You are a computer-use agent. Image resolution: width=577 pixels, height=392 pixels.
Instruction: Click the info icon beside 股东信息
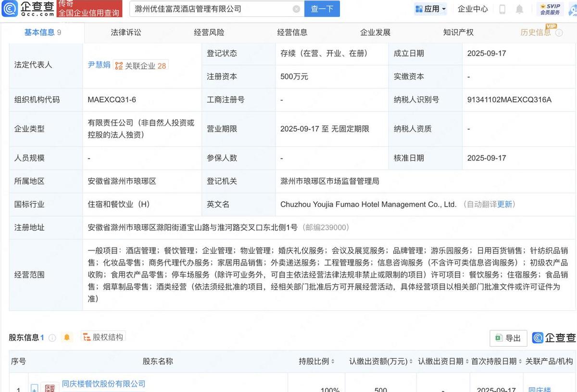click(52, 338)
